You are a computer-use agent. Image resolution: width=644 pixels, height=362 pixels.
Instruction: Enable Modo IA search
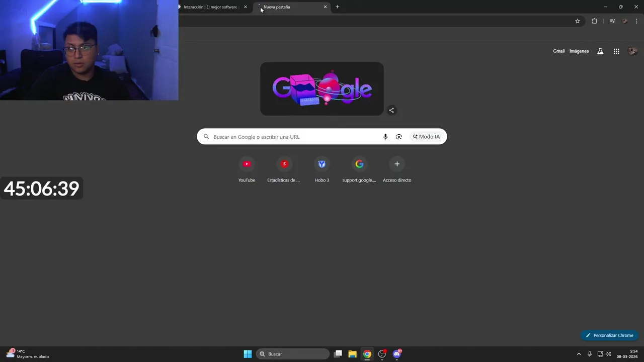tap(426, 137)
